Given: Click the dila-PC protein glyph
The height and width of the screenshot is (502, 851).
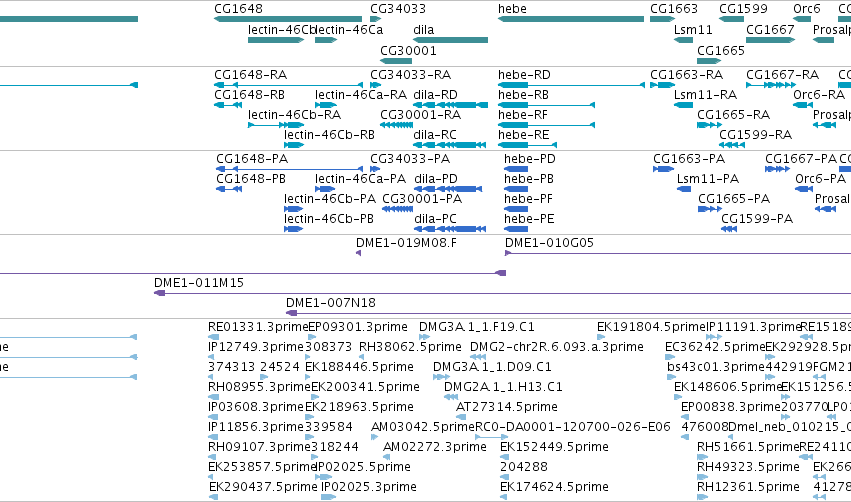Looking at the screenshot, I should pyautogui.click(x=450, y=229).
